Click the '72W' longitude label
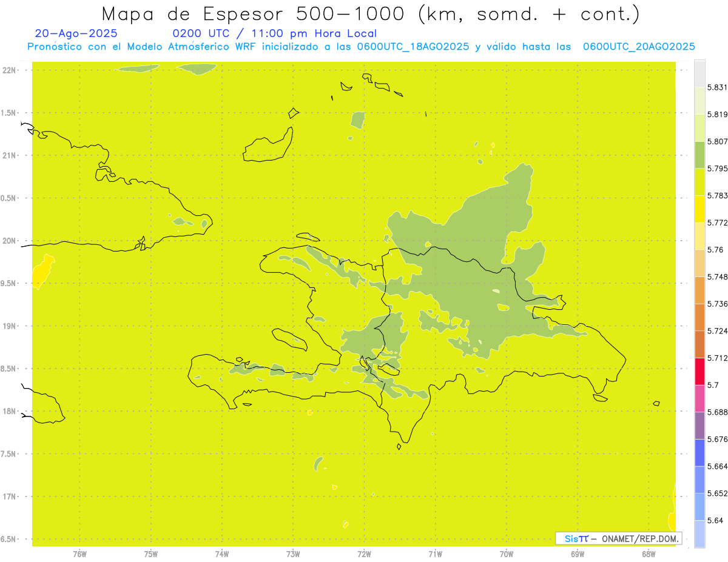The image size is (728, 562). point(364,554)
